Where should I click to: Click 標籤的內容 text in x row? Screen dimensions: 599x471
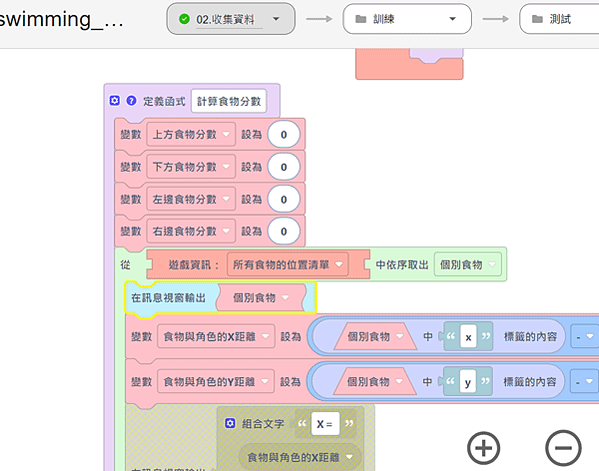tap(530, 337)
